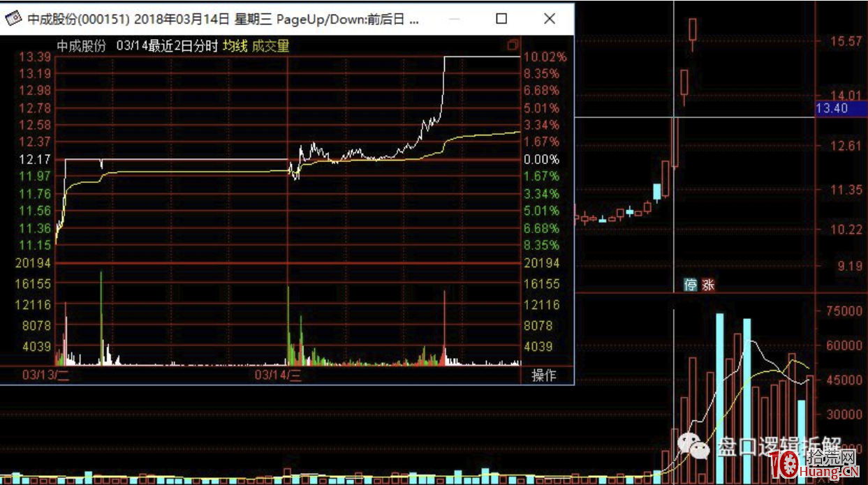Viewport: 868px width, 485px height.
Task: Minimize the 中成股份 intraday window
Action: click(453, 19)
